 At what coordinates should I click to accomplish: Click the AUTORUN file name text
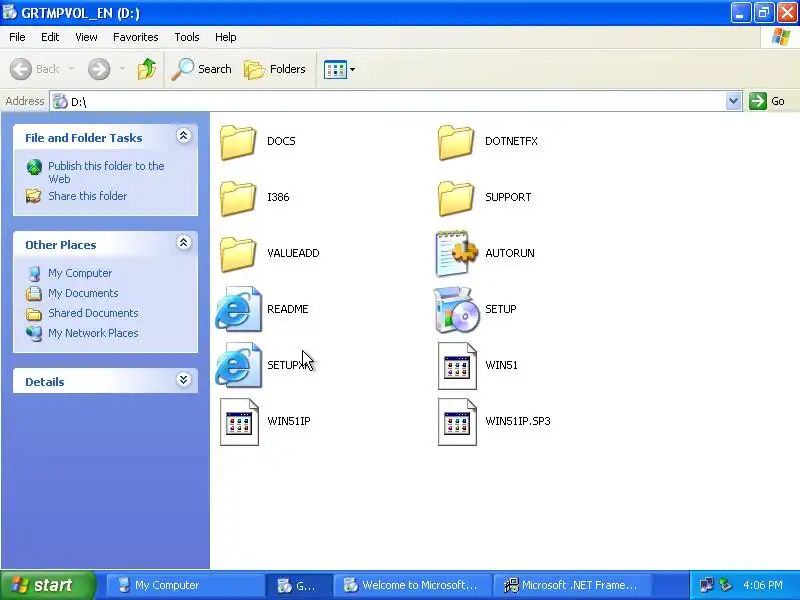point(510,253)
